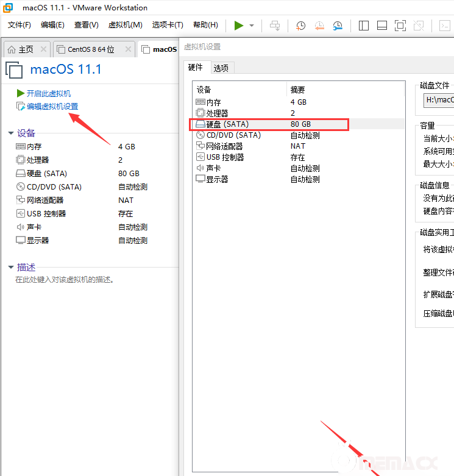Click the 编辑虚拟机设置 link
The height and width of the screenshot is (476, 454).
coord(52,107)
